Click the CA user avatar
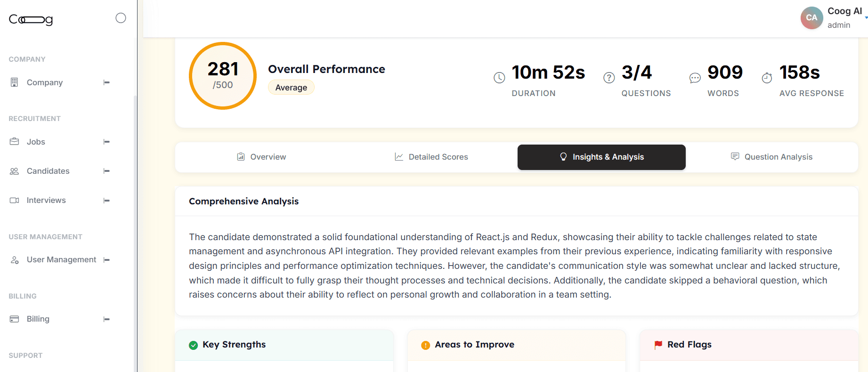The image size is (868, 372). point(811,18)
